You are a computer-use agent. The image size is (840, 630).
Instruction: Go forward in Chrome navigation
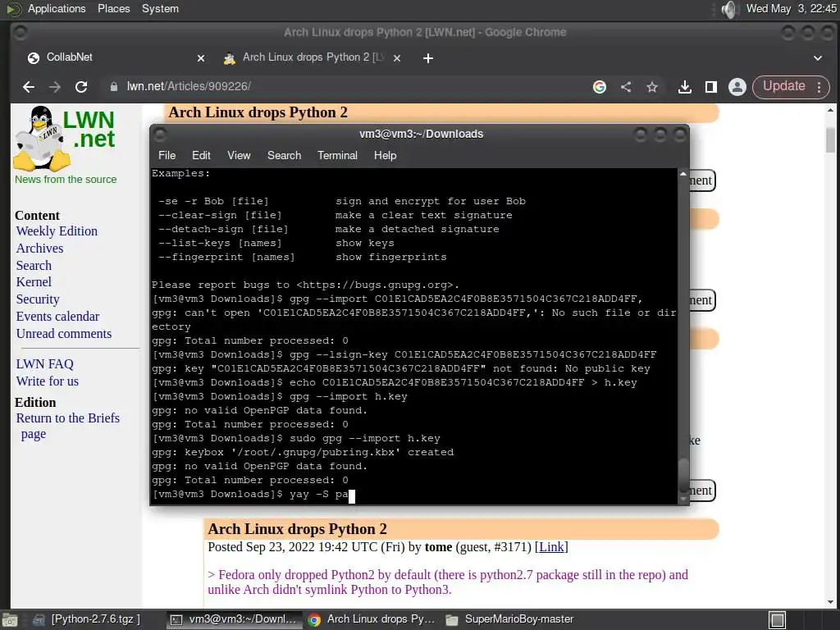[55, 87]
